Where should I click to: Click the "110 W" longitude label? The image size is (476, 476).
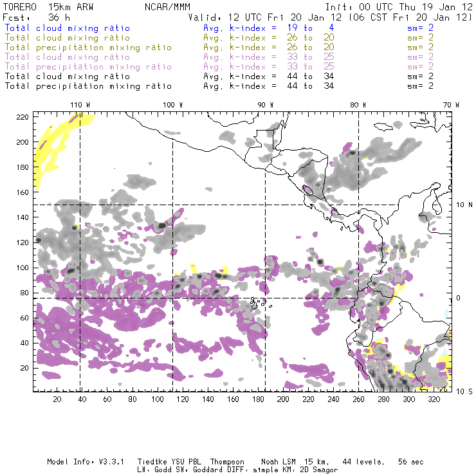click(80, 105)
